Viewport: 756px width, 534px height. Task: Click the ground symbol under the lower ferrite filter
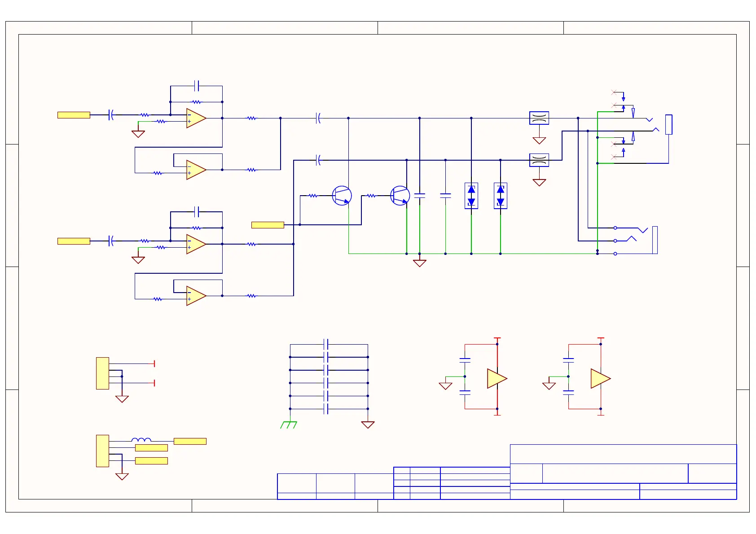pos(539,182)
